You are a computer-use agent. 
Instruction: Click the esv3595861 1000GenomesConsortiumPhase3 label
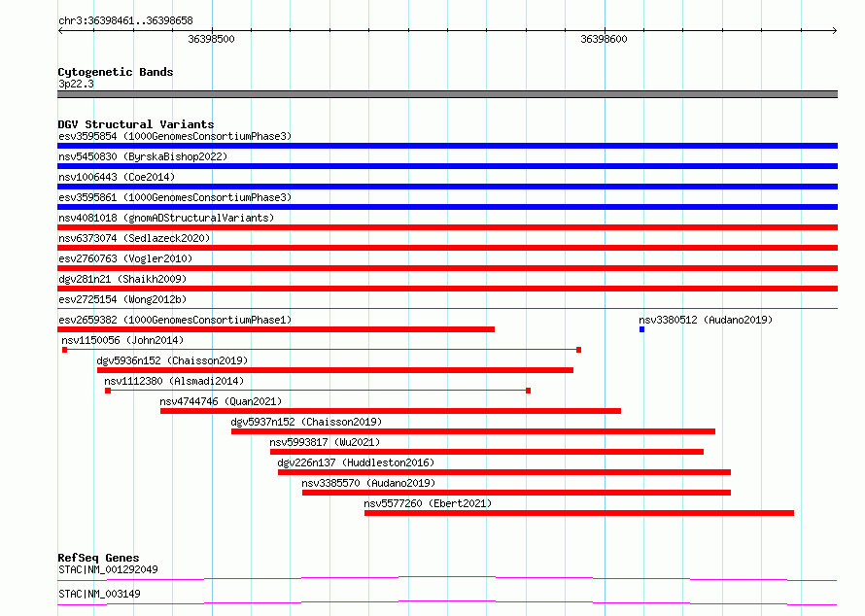(175, 197)
